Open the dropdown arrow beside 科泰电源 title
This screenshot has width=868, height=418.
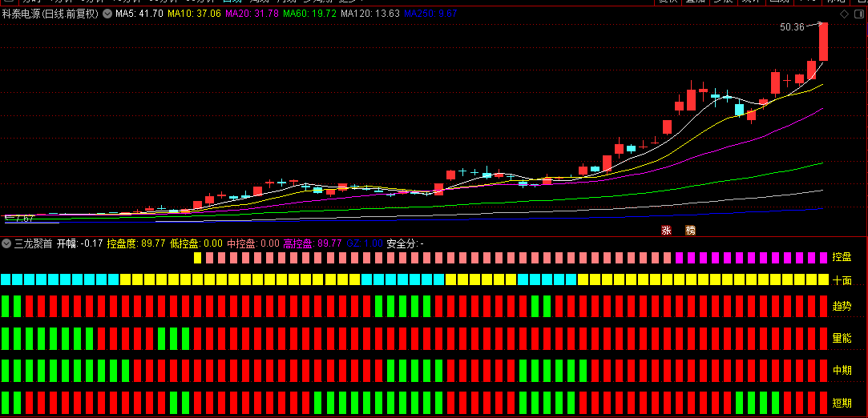(108, 14)
